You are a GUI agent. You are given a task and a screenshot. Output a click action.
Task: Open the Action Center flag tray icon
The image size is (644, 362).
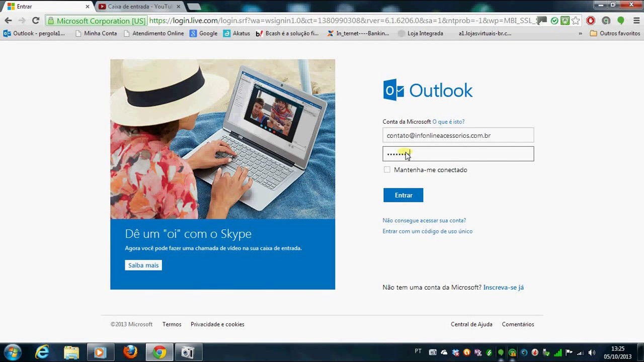(x=569, y=352)
